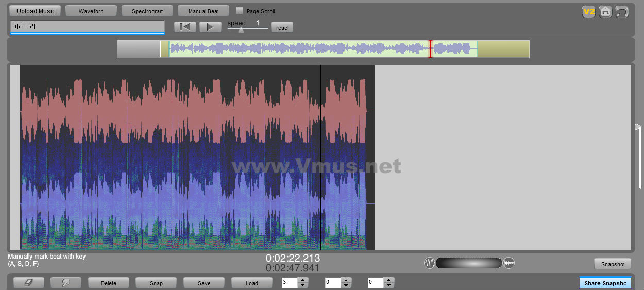Click the thin waveform icon left of gradient
This screenshot has width=644, height=290.
429,263
